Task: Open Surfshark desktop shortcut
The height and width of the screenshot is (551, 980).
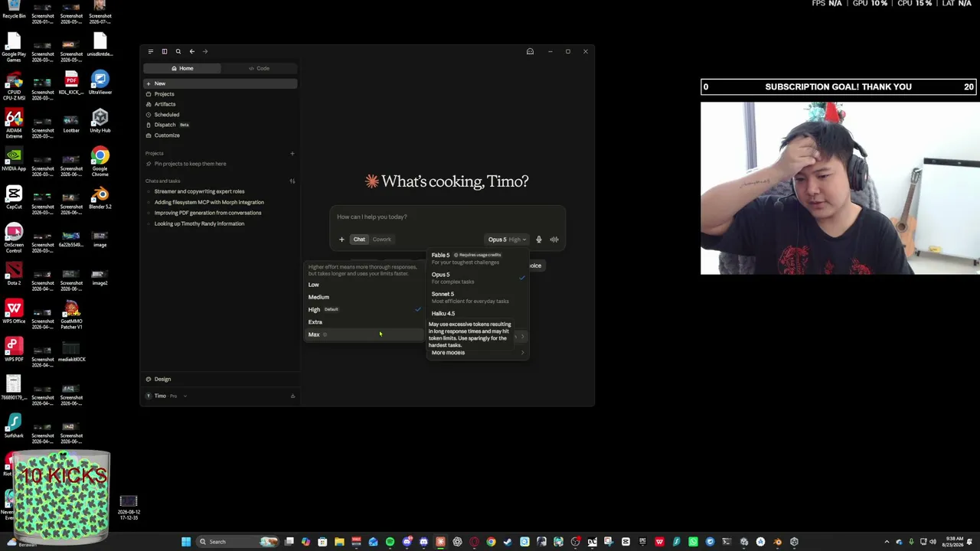Action: pyautogui.click(x=14, y=427)
